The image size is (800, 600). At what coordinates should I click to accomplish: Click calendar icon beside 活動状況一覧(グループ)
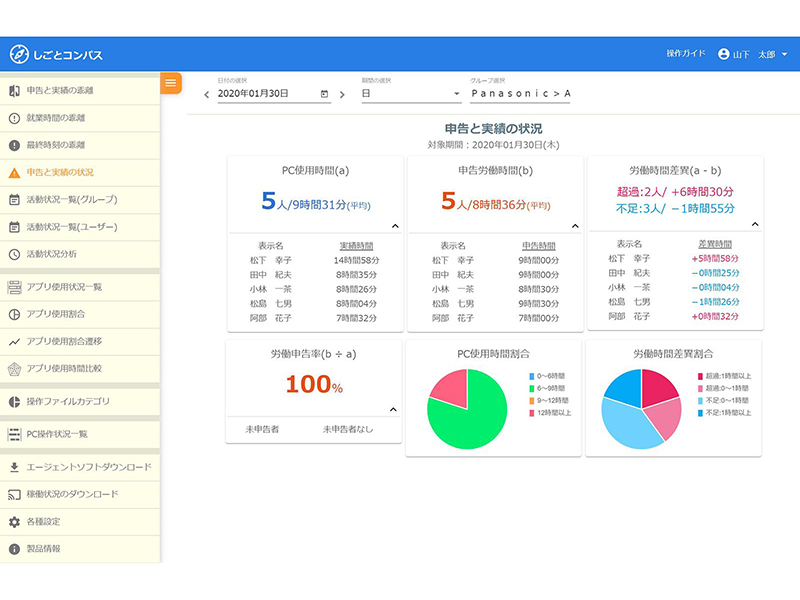[14, 199]
